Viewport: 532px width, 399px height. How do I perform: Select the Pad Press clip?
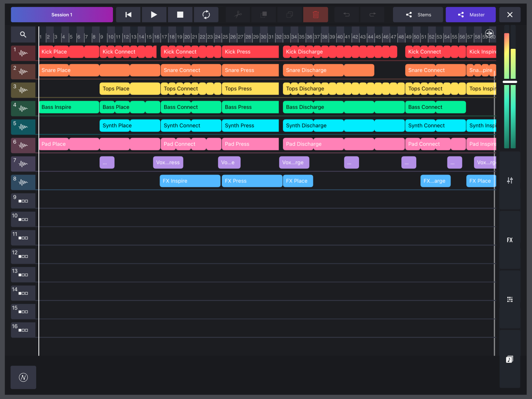(x=250, y=144)
